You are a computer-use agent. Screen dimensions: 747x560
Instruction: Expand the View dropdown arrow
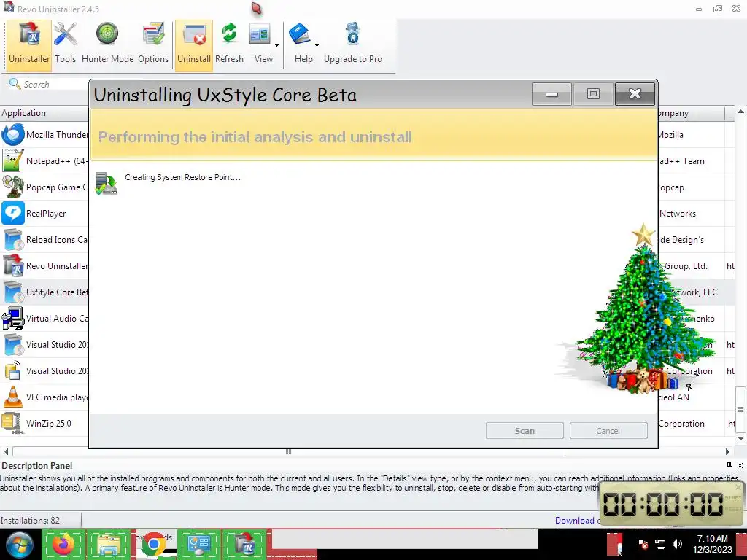(x=276, y=46)
